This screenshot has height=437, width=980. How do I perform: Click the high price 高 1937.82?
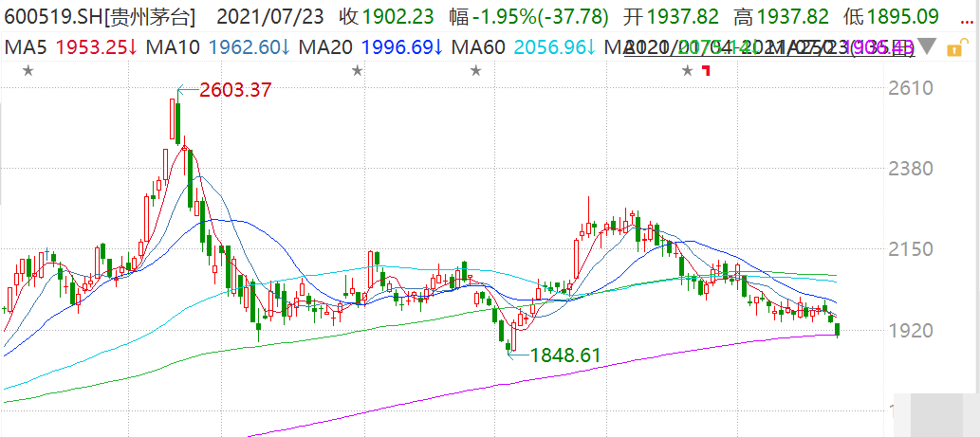[782, 17]
